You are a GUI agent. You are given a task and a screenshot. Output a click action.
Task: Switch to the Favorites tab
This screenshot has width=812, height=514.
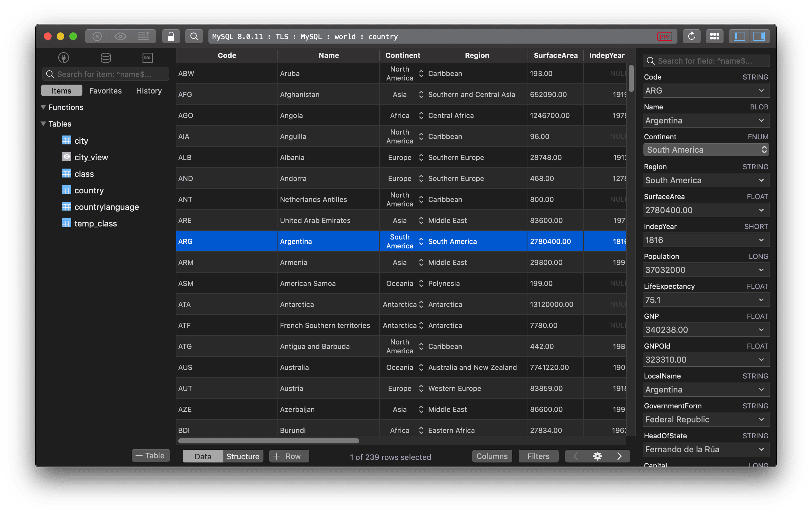[x=106, y=91]
